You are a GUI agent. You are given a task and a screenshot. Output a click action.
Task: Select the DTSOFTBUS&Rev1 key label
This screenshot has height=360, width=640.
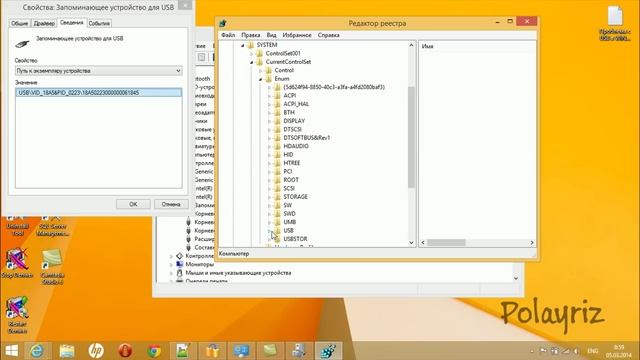pos(307,138)
